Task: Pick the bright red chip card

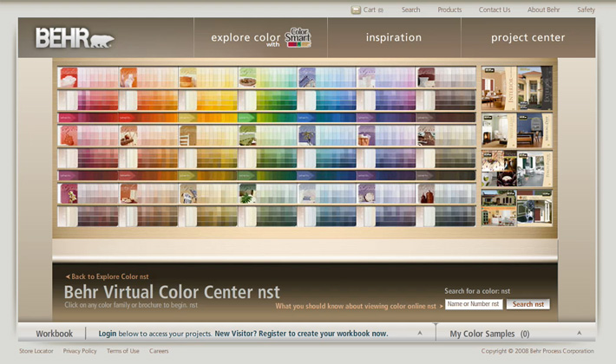Action: click(x=98, y=101)
